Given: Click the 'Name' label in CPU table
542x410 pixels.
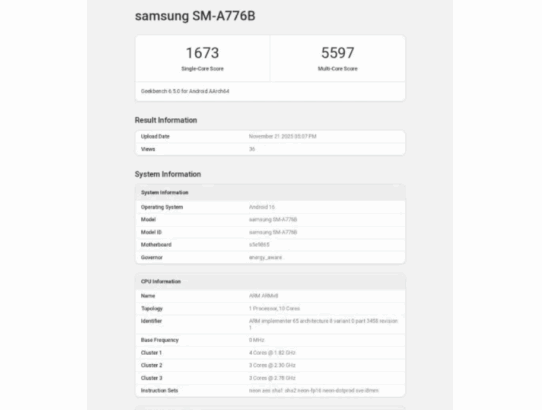Looking at the screenshot, I should pyautogui.click(x=148, y=296).
